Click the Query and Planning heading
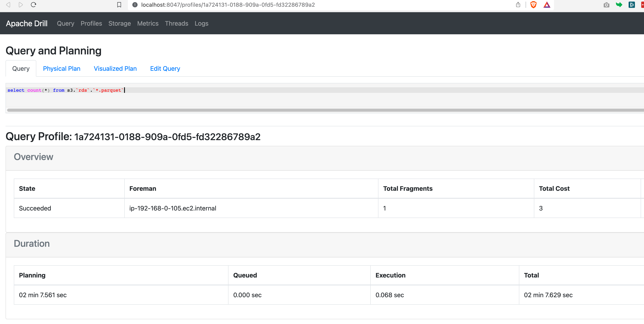 [53, 51]
